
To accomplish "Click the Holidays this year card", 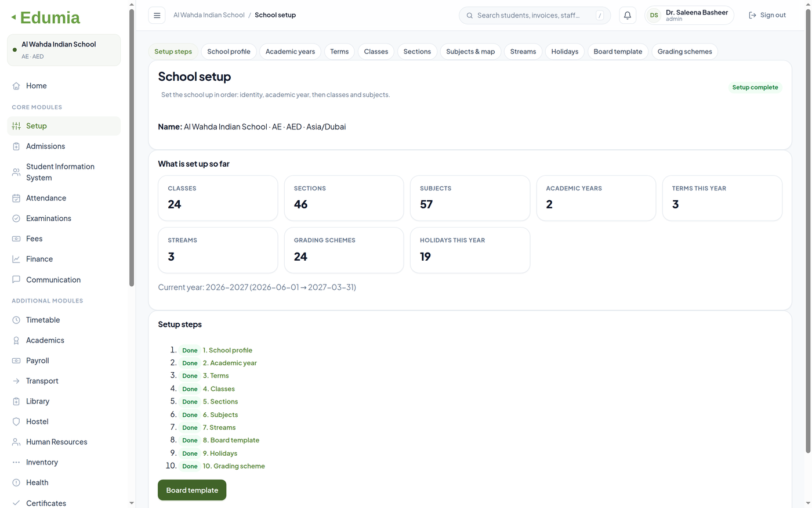I will tap(470, 250).
